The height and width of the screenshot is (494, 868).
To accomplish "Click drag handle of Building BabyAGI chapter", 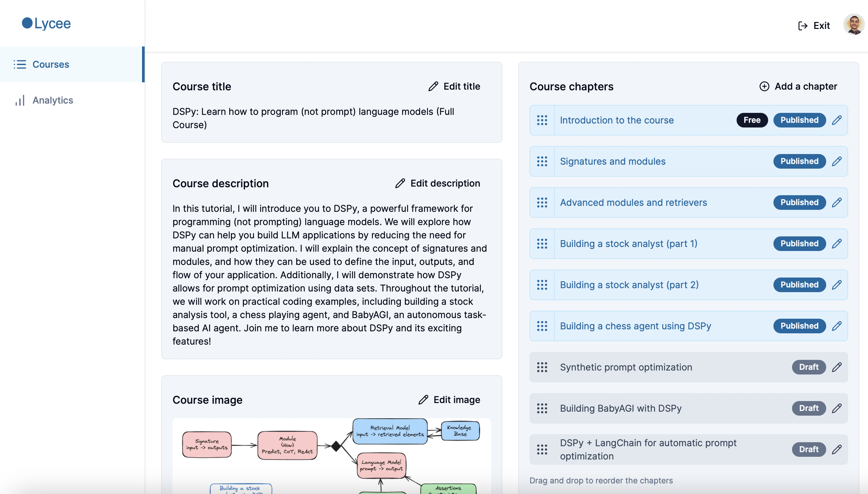I will click(x=542, y=408).
